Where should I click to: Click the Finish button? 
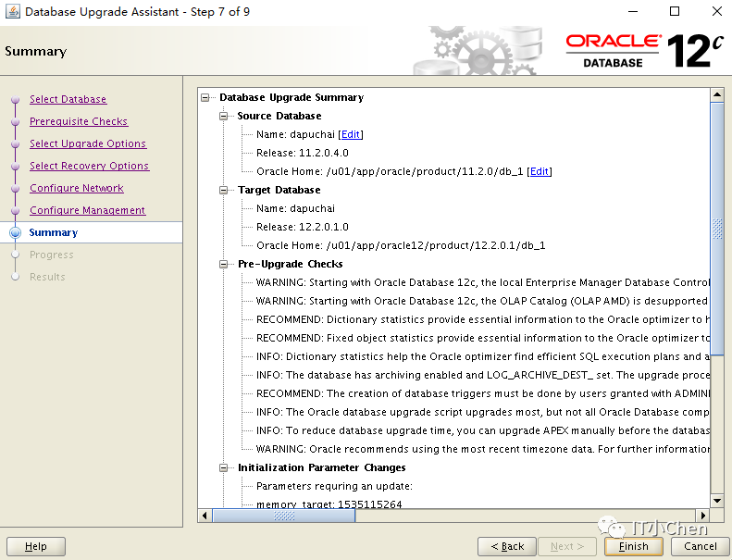click(634, 546)
